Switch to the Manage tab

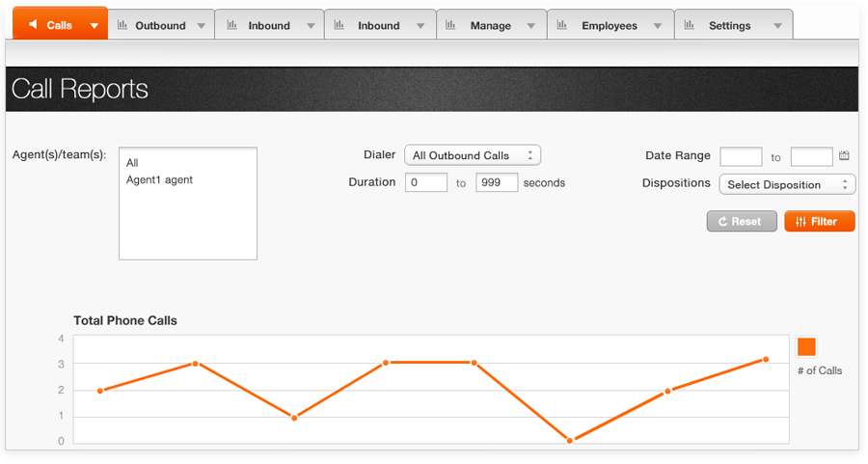[x=492, y=25]
